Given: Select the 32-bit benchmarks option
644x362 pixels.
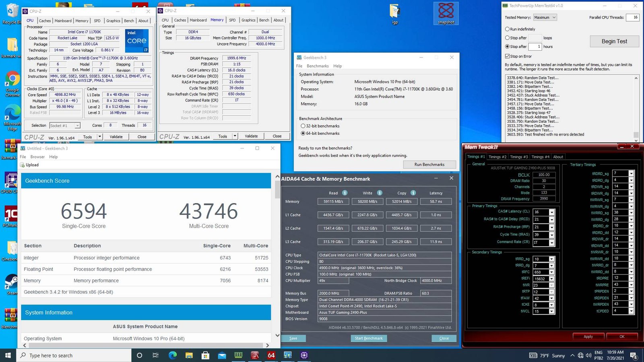Looking at the screenshot, I should (303, 126).
